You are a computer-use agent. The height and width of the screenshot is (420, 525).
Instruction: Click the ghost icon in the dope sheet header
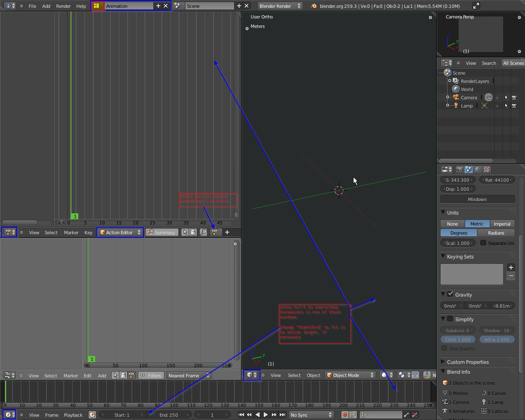pos(193,233)
